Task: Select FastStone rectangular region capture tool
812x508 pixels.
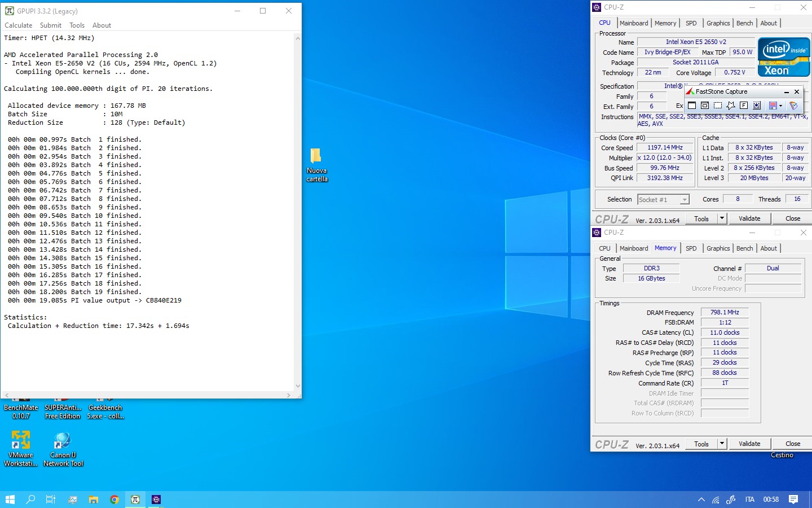Action: point(718,106)
